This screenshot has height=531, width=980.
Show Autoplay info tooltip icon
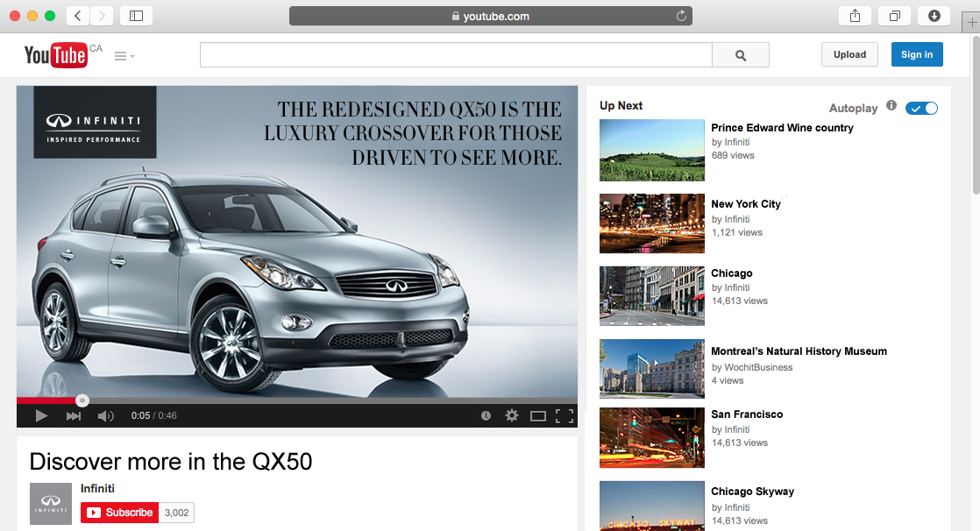(891, 105)
